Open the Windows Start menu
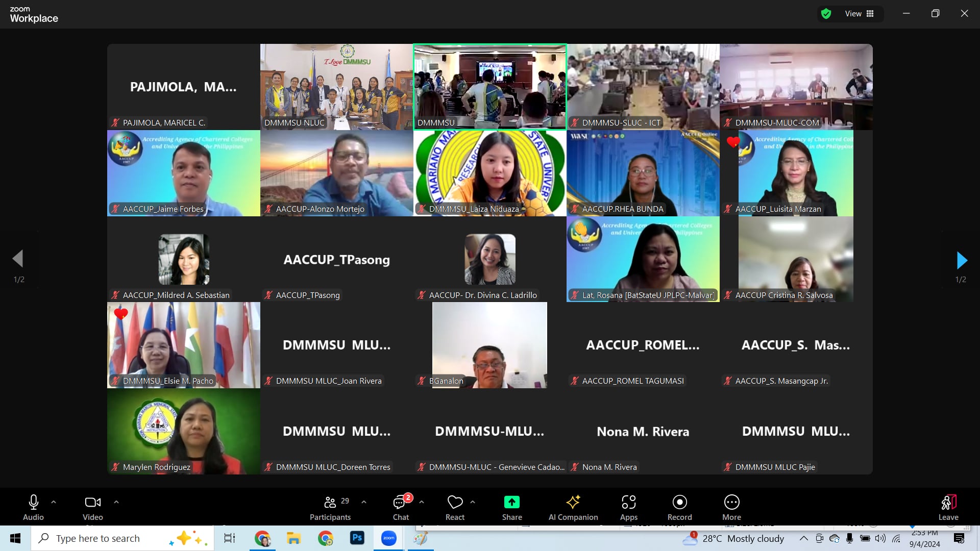 [15, 538]
